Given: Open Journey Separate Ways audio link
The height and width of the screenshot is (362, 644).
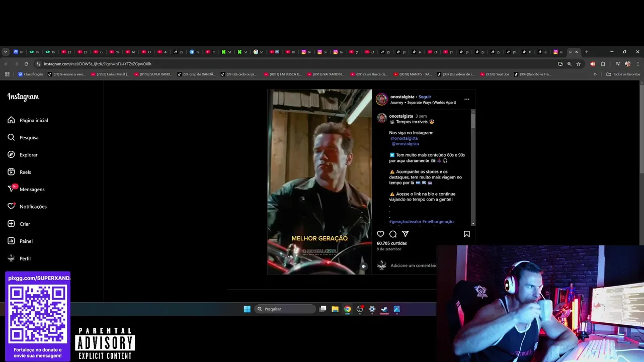Looking at the screenshot, I should pos(423,103).
